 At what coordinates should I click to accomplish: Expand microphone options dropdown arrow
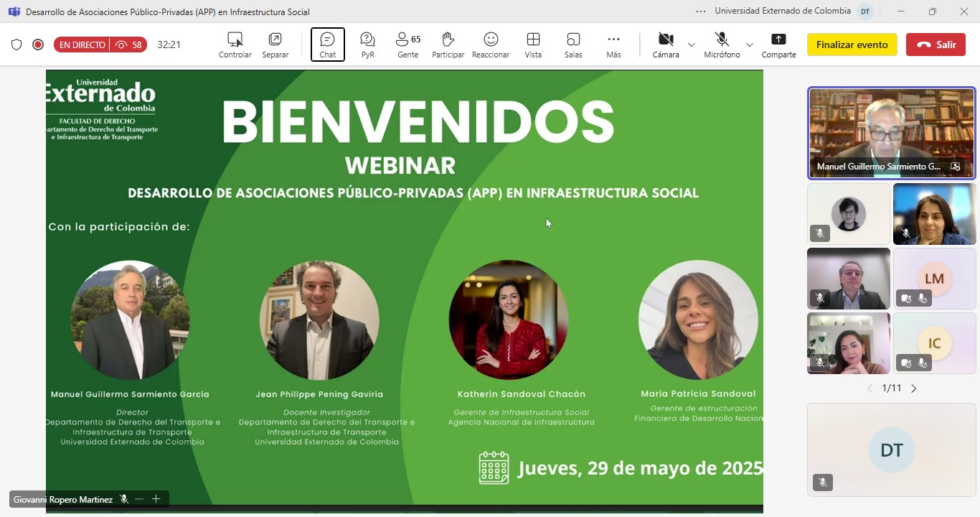(750, 45)
